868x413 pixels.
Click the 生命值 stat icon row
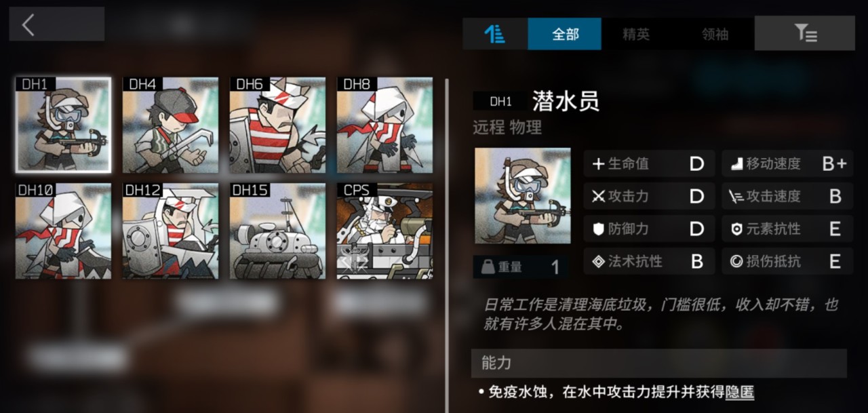[649, 163]
